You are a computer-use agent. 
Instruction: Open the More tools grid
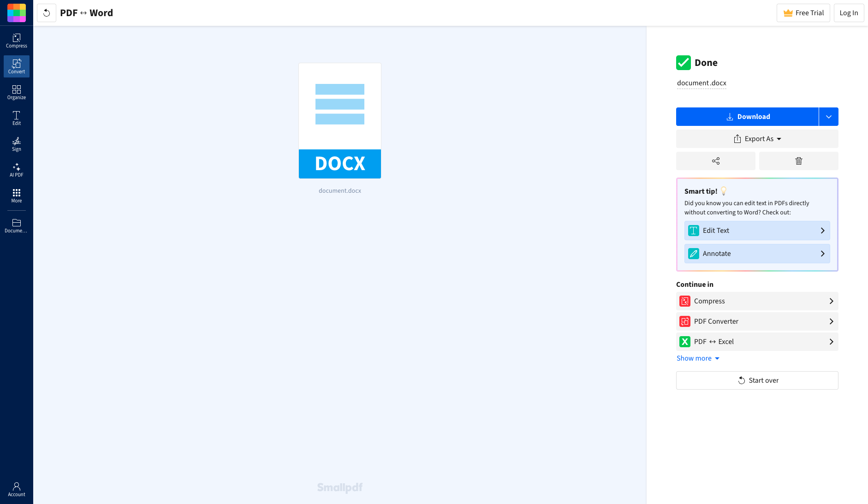tap(17, 196)
